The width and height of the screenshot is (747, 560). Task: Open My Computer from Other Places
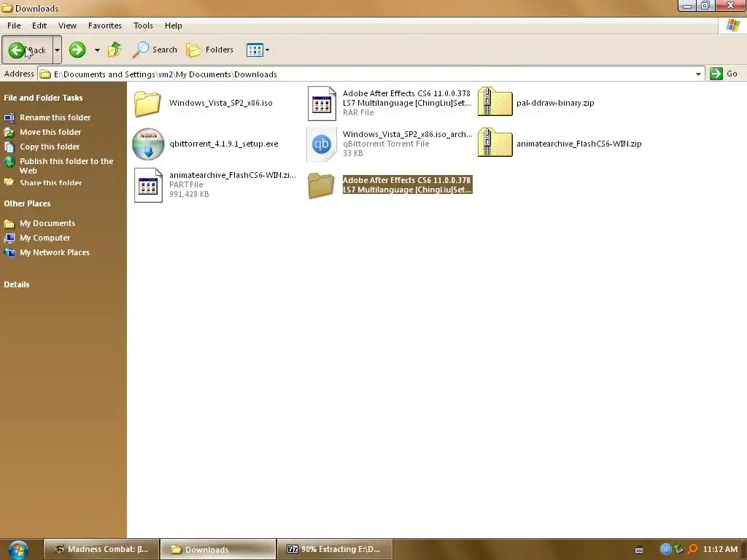pos(44,238)
